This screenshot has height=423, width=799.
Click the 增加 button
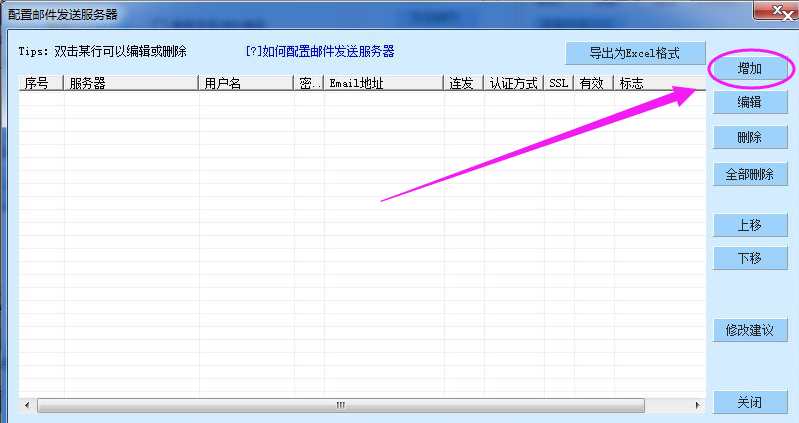(750, 68)
